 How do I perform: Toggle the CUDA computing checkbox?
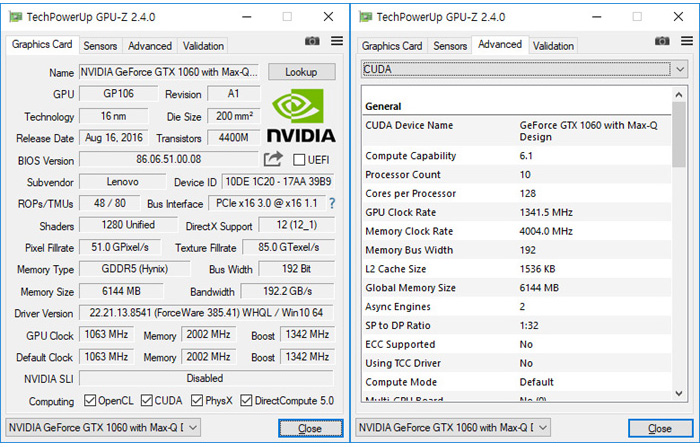coord(146,400)
